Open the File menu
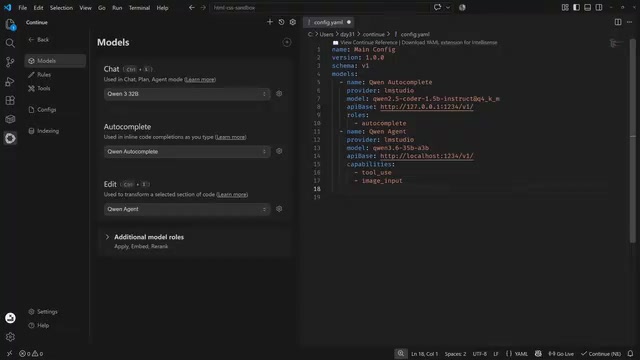Viewport: 640px width, 360px height. click(22, 8)
